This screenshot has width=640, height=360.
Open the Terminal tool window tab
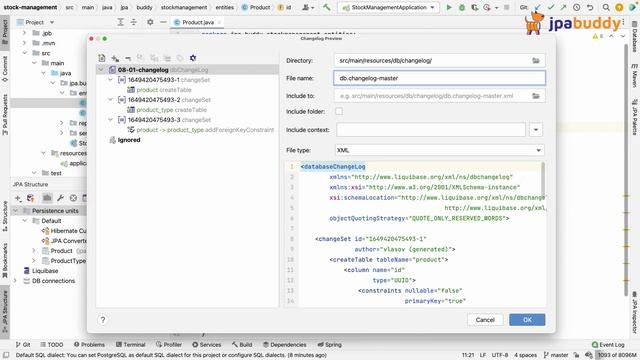(x=131, y=344)
